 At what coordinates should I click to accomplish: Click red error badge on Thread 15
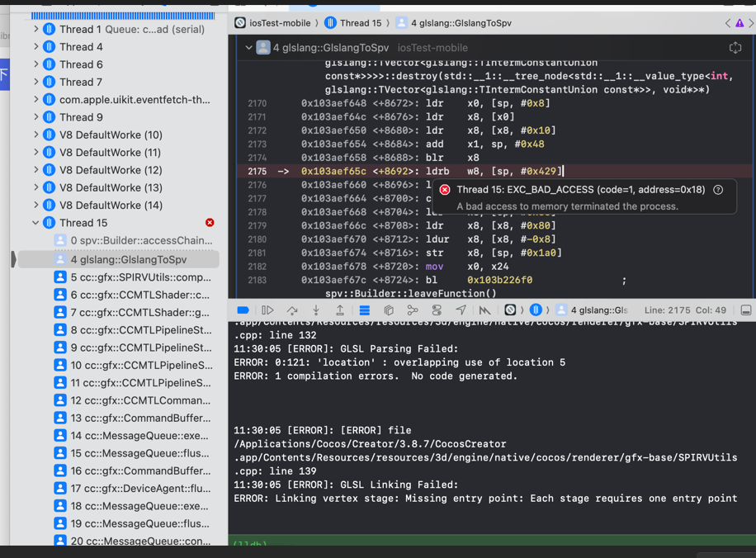pos(210,222)
